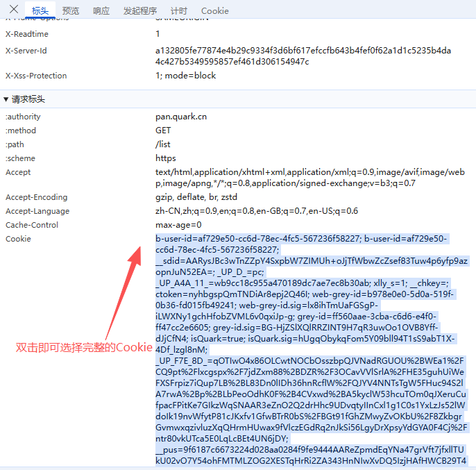Open the Cookie tab
476x470 pixels.
215,11
